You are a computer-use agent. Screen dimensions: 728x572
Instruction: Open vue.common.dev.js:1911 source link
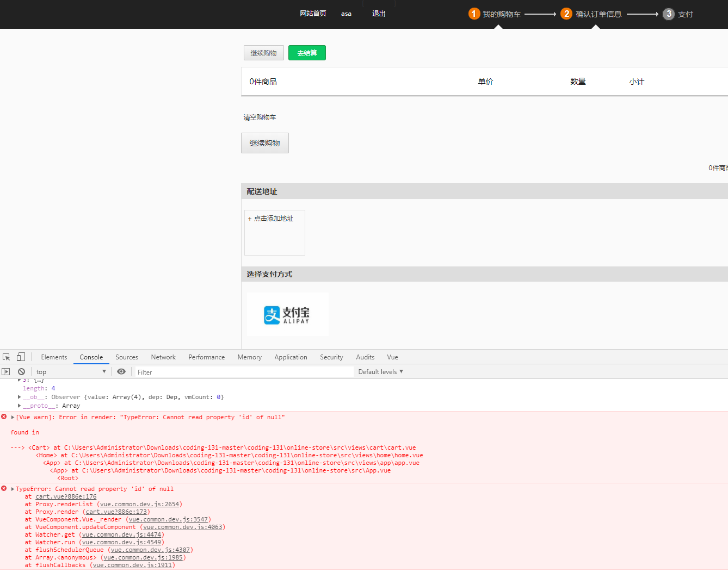coord(132,565)
